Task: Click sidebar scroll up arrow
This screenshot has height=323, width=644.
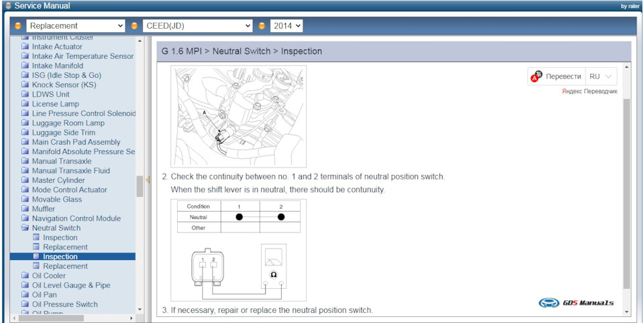Action: 140,41
